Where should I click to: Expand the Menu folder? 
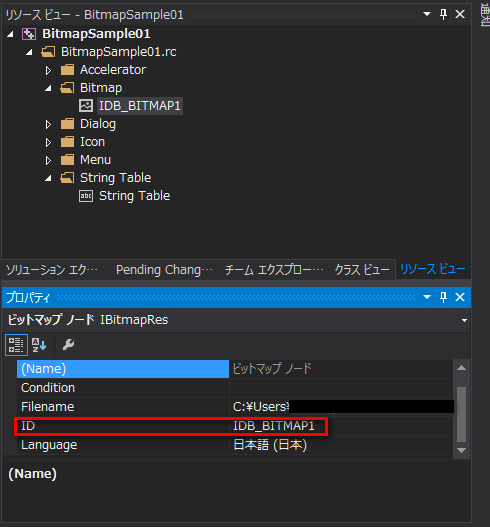[48, 160]
